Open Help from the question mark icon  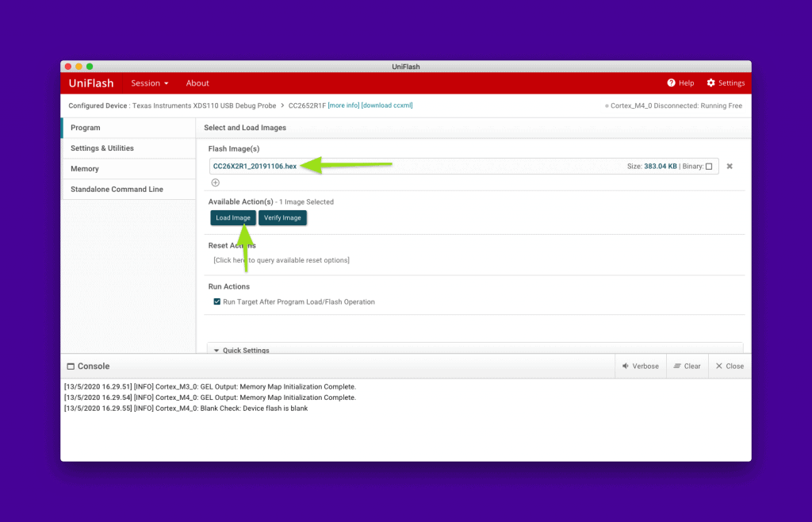click(671, 83)
